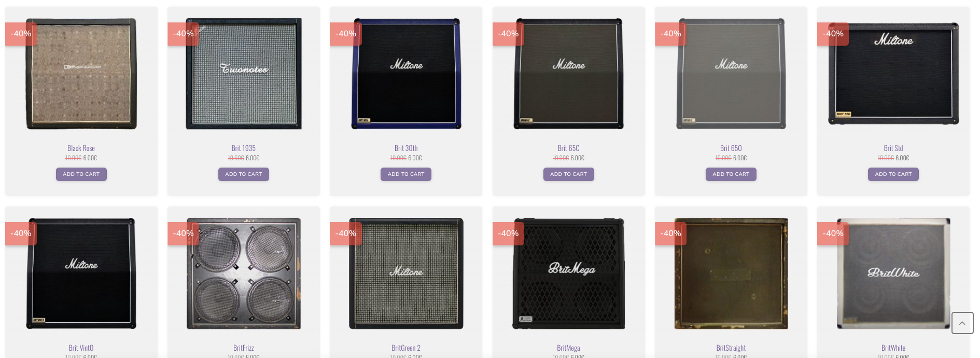
Task: Select the Brit 65C cabinet image
Action: (568, 74)
